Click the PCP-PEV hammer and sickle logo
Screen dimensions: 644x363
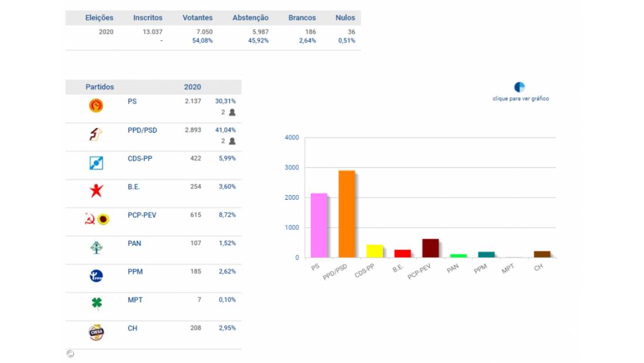coord(89,219)
